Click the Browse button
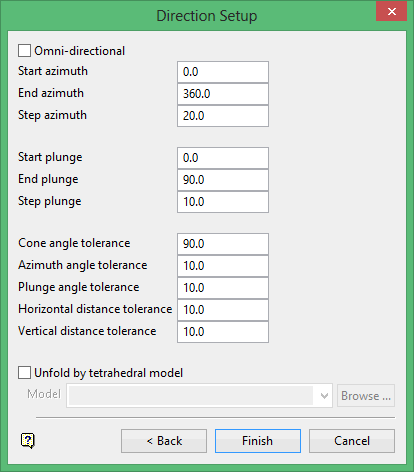Viewport: 414px width, 472px height. pyautogui.click(x=366, y=396)
